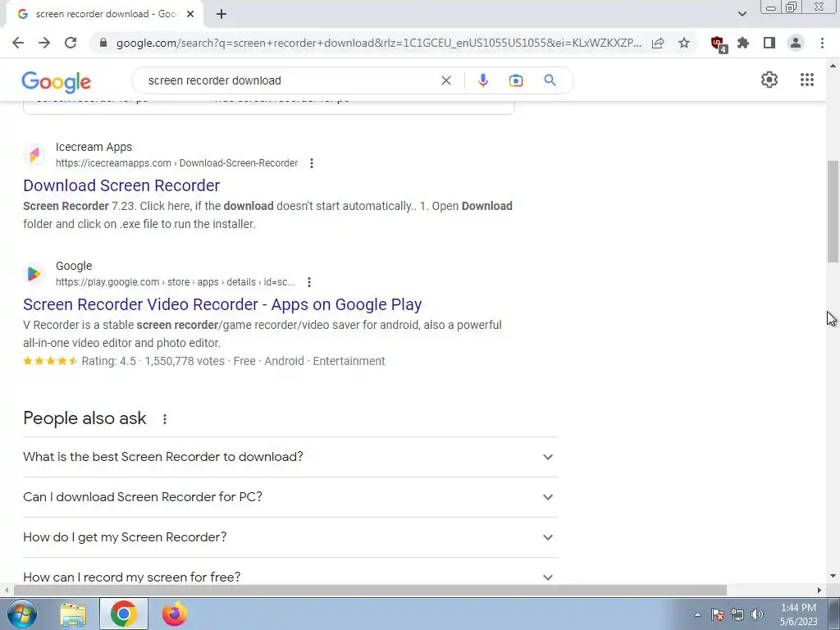Open the uBlock extension icon
The height and width of the screenshot is (630, 840).
[x=718, y=43]
